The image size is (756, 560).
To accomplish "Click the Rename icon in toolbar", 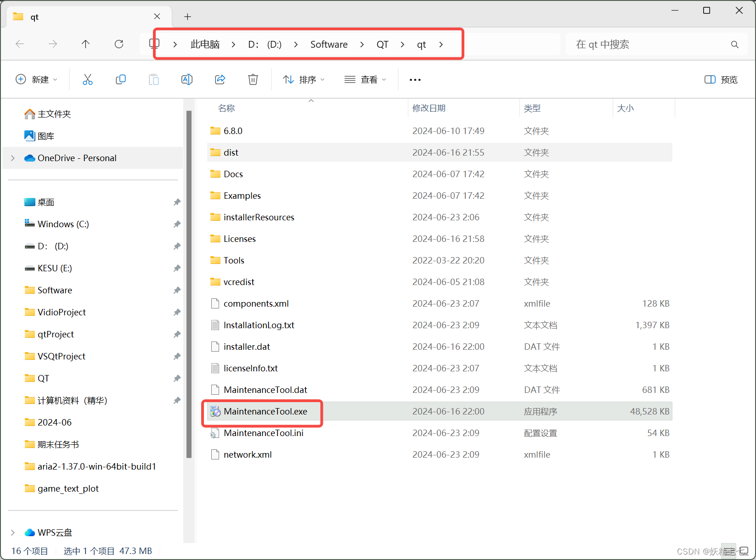I will (187, 79).
